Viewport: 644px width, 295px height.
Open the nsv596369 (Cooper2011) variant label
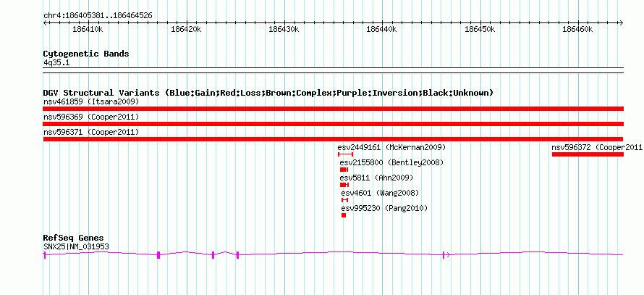pyautogui.click(x=91, y=117)
